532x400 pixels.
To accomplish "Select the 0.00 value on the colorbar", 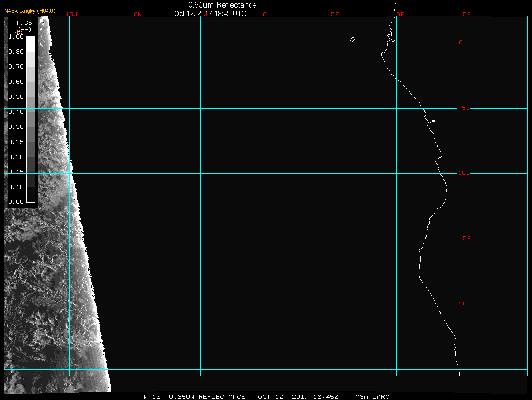I will (x=16, y=202).
